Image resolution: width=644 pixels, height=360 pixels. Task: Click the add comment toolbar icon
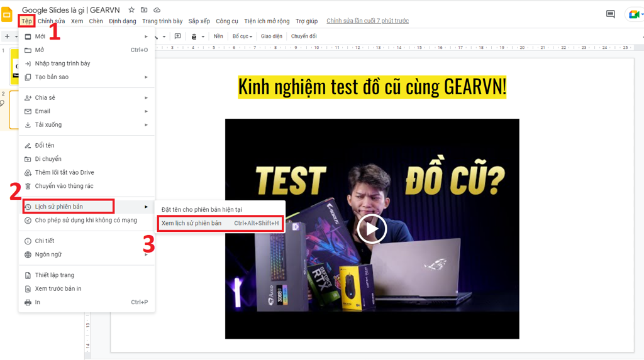[177, 36]
